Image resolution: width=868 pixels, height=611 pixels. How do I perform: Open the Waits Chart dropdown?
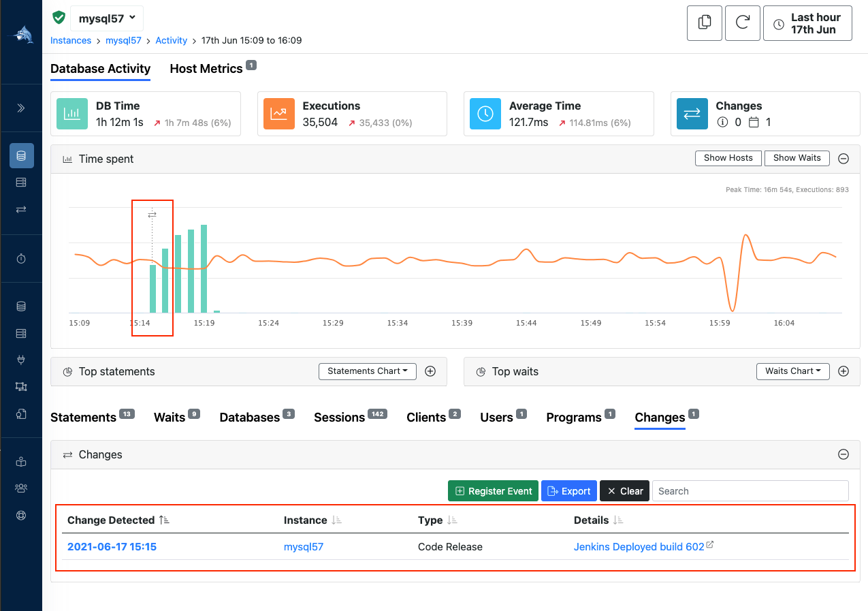(792, 371)
